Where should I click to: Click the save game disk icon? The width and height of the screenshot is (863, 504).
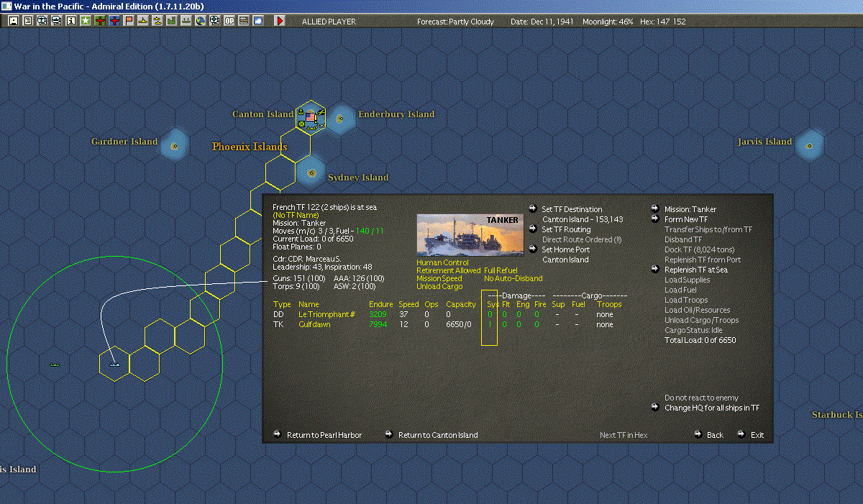14,21
